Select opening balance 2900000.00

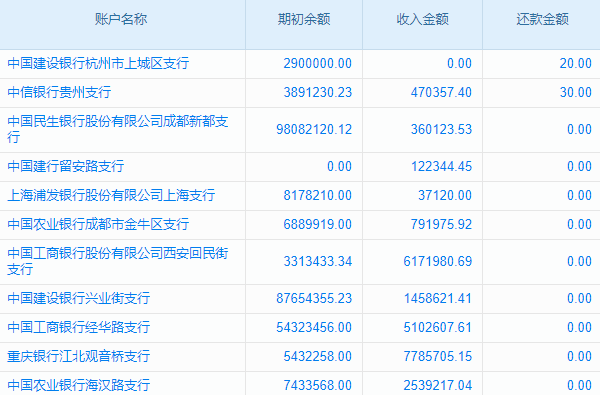point(318,64)
